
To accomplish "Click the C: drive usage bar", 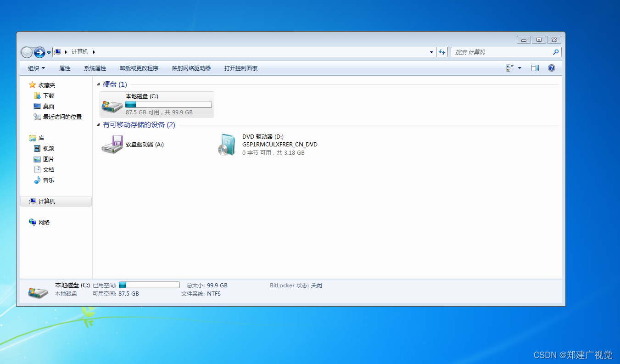I will click(x=168, y=105).
